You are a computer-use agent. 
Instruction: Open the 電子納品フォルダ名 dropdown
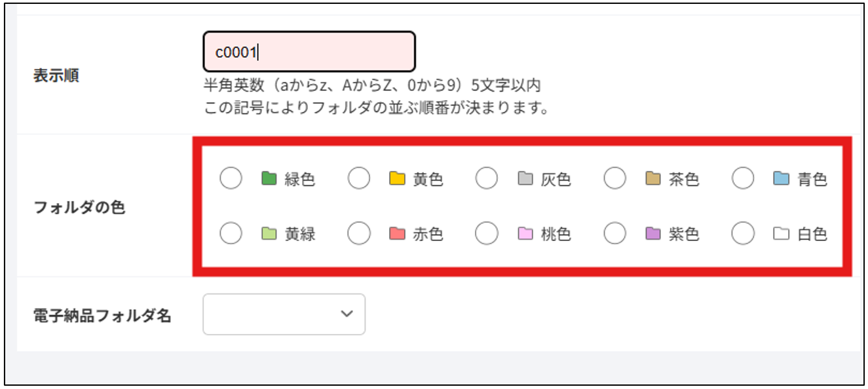click(x=284, y=314)
